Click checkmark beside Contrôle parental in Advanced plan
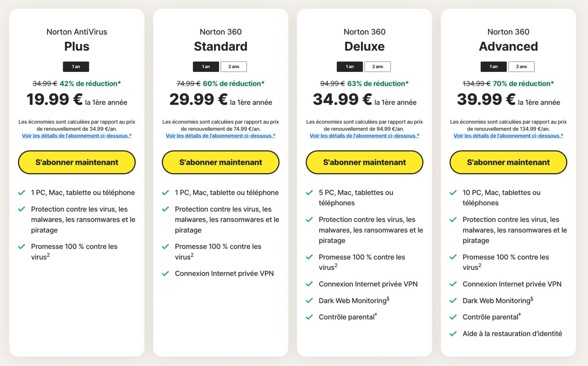 click(453, 317)
